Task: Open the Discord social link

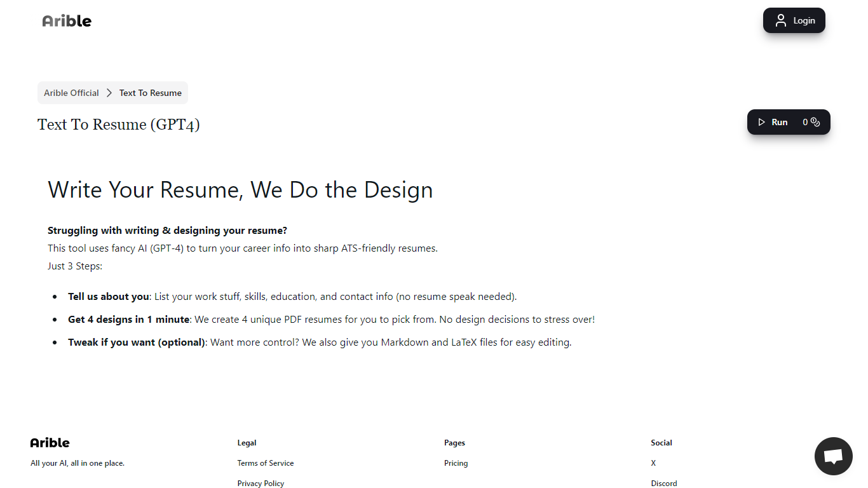Action: point(664,484)
